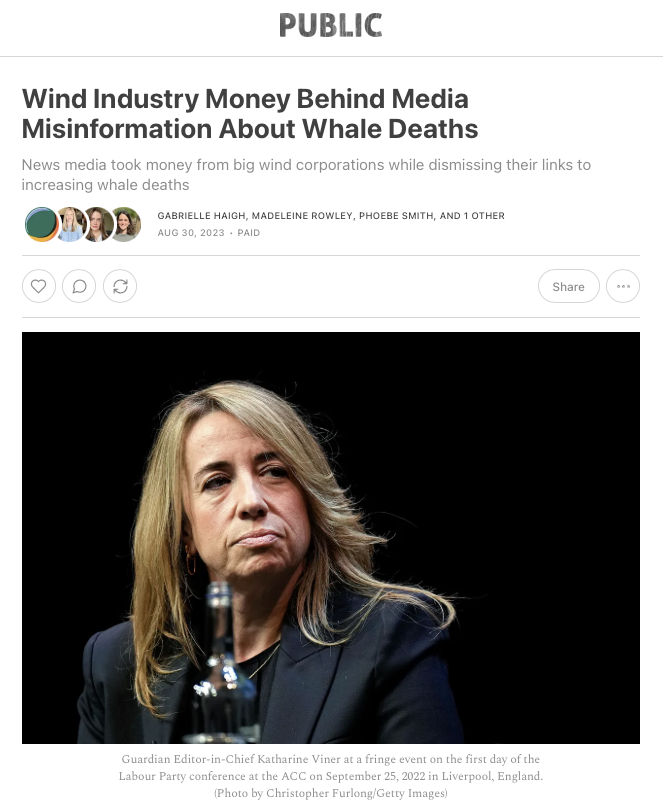Go to PUBLIC publication homepage logo
Image resolution: width=663 pixels, height=812 pixels.
point(331,25)
